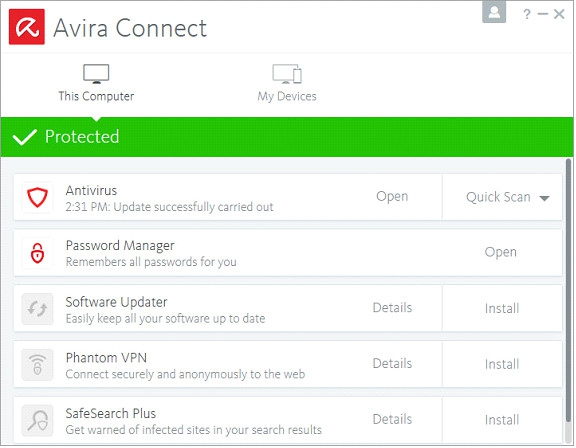Install SafeSearch Plus
Viewport: 576px width, 448px height.
[502, 420]
